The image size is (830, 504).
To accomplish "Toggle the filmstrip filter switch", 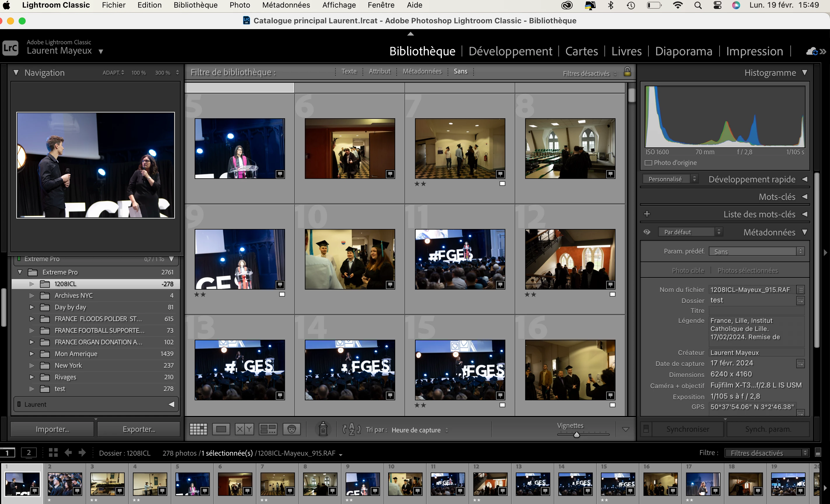I will (818, 453).
